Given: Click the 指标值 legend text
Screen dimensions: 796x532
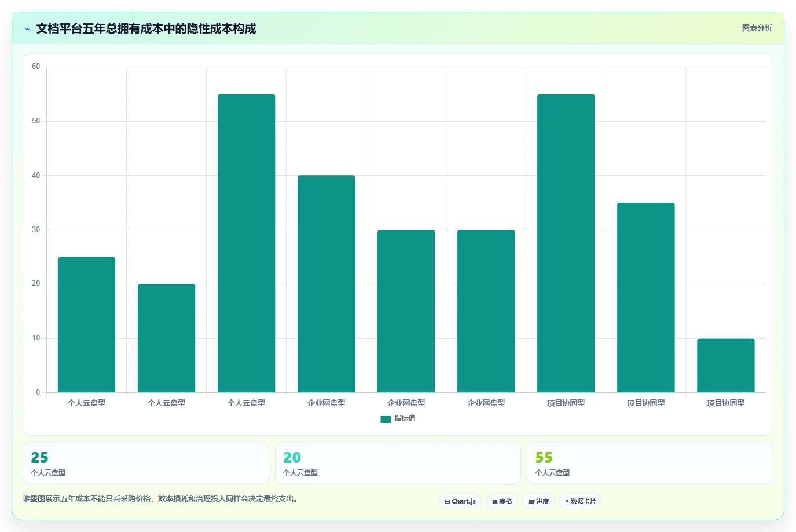Looking at the screenshot, I should tap(405, 419).
